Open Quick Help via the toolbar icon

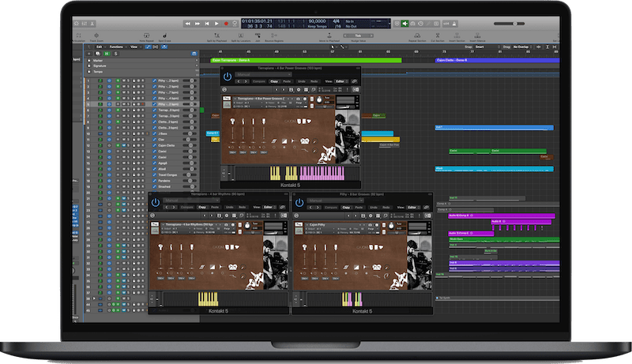tap(76, 24)
